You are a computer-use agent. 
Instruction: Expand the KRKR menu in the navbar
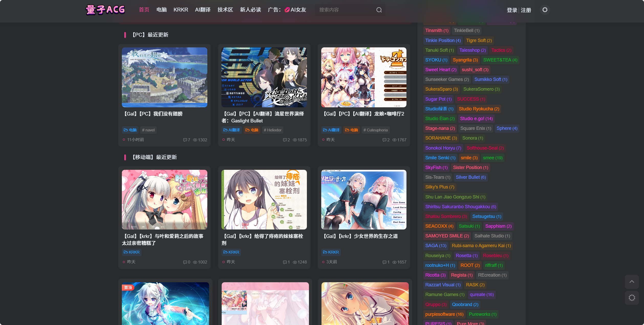click(x=181, y=10)
